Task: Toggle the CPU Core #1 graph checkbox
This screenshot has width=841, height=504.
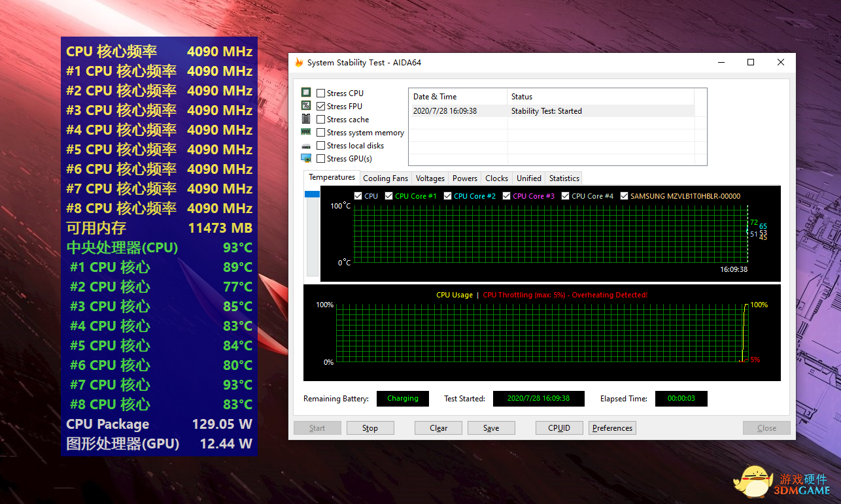Action: click(x=389, y=196)
